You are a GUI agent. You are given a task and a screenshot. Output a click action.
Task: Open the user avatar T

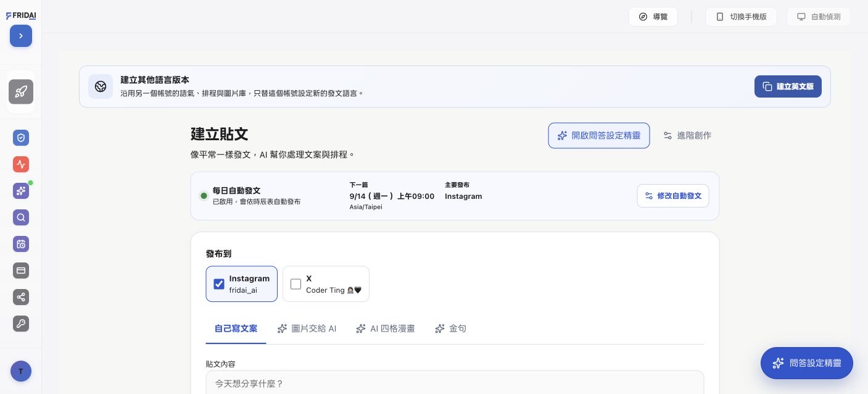coord(21,371)
